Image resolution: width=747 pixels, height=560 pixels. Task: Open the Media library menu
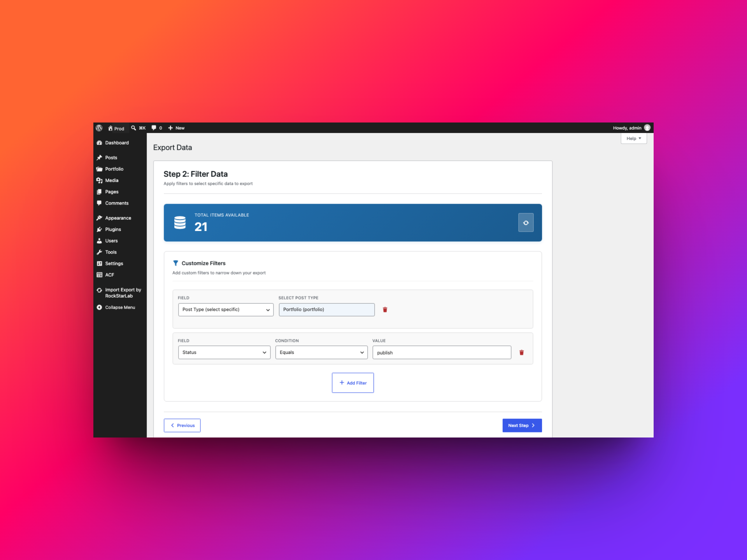tap(120, 180)
